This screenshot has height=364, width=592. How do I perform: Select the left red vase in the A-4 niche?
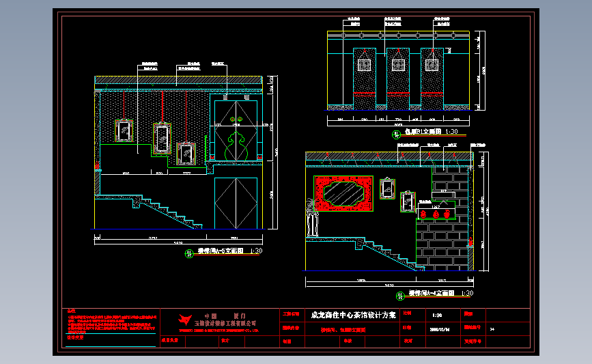[423, 214]
